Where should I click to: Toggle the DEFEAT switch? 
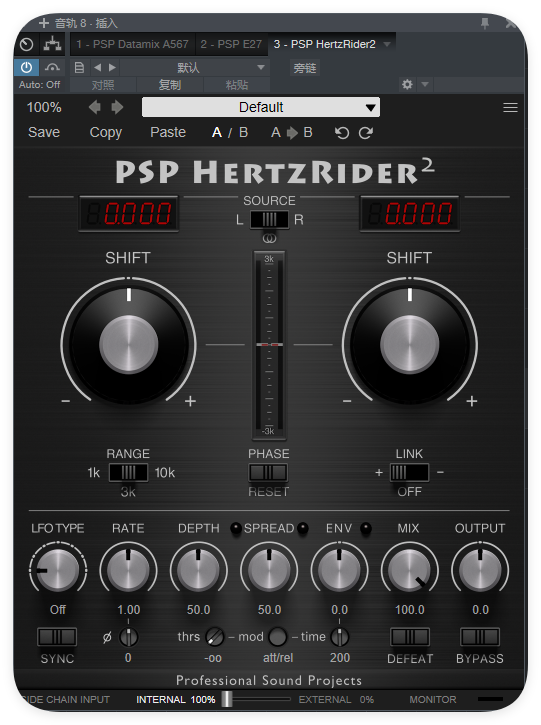click(x=410, y=637)
